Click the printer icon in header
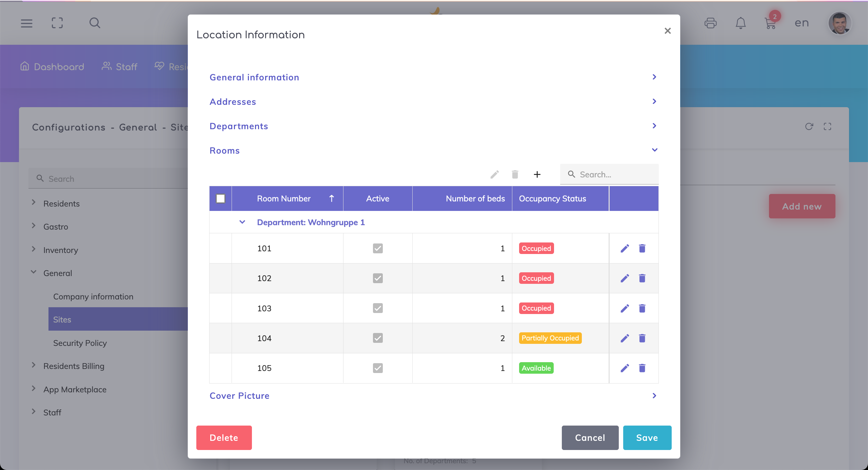Screen dimensions: 868x470 point(710,23)
